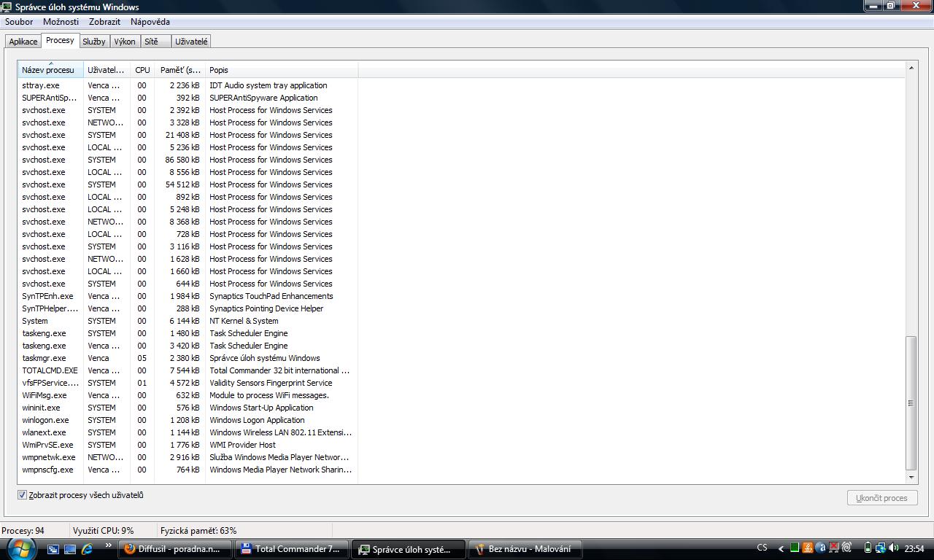Click the battery tray icon
Viewport: 934px width, 560px height.
point(868,548)
